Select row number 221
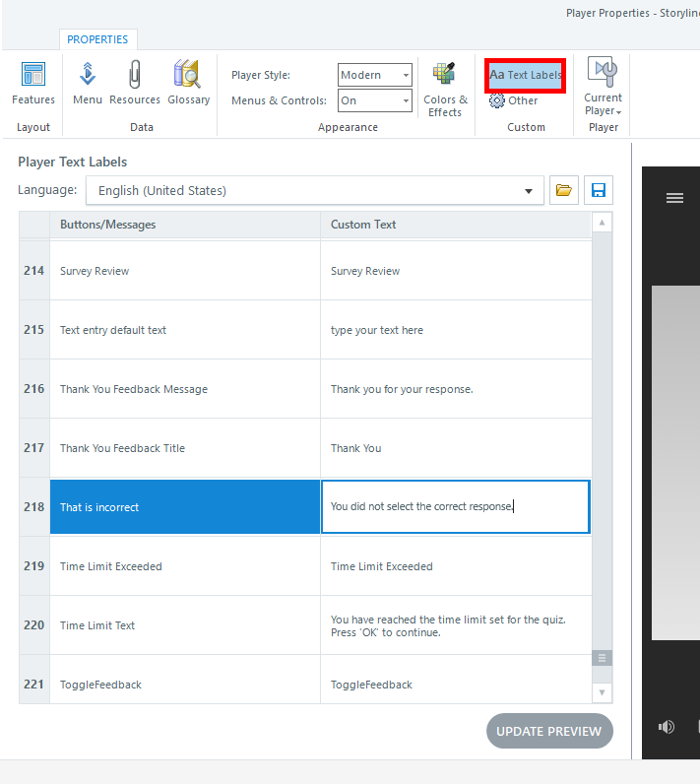This screenshot has width=700, height=784. coord(34,680)
